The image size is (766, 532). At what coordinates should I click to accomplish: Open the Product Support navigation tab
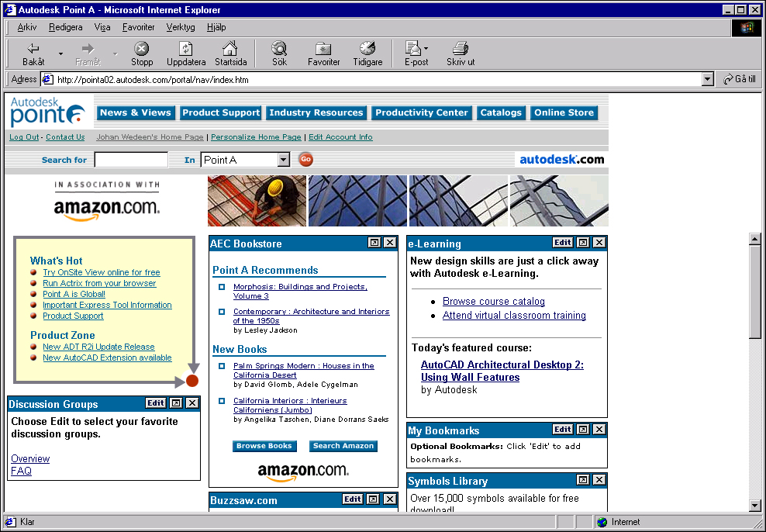(x=221, y=113)
